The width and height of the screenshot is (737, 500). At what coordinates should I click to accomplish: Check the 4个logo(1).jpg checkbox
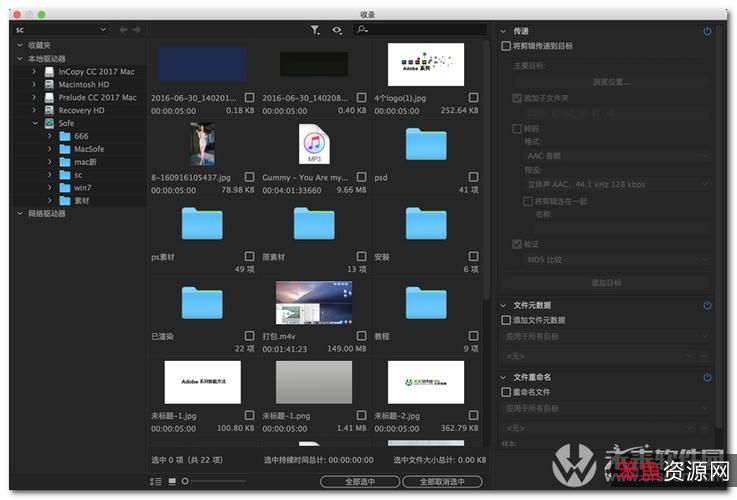click(473, 97)
